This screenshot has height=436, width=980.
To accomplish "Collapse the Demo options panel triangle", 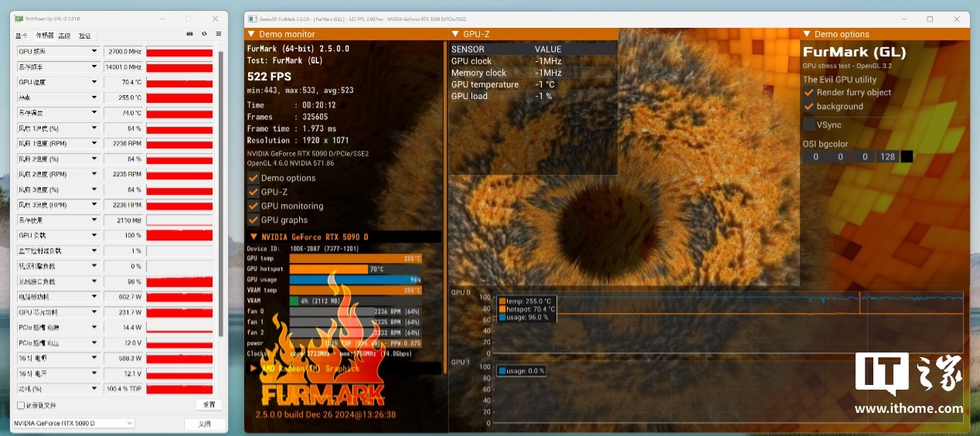I will [x=807, y=34].
